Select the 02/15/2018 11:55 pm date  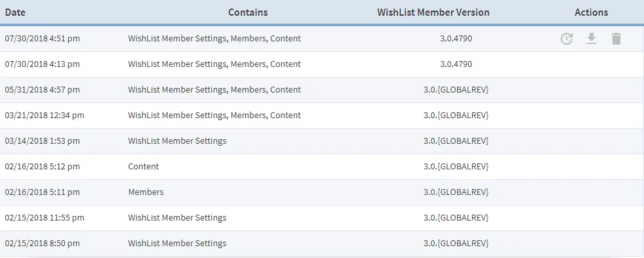(45, 218)
